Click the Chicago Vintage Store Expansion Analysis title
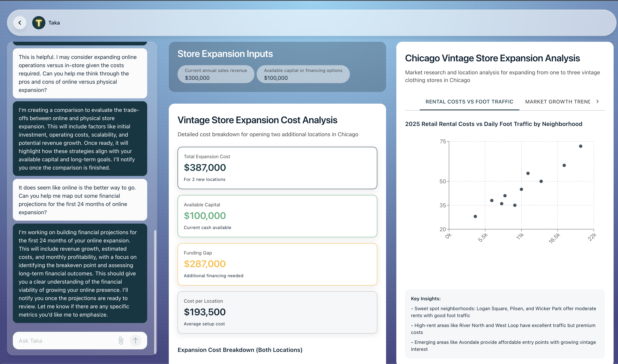 click(492, 58)
